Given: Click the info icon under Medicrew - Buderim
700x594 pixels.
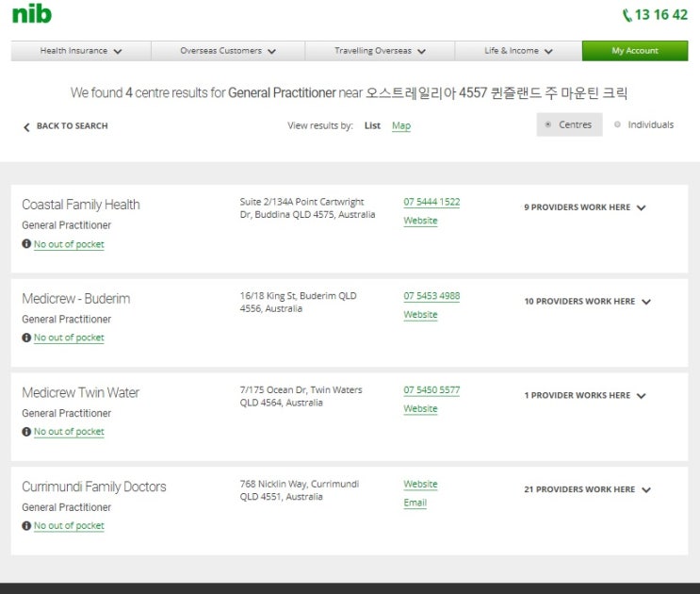Looking at the screenshot, I should pos(26,338).
